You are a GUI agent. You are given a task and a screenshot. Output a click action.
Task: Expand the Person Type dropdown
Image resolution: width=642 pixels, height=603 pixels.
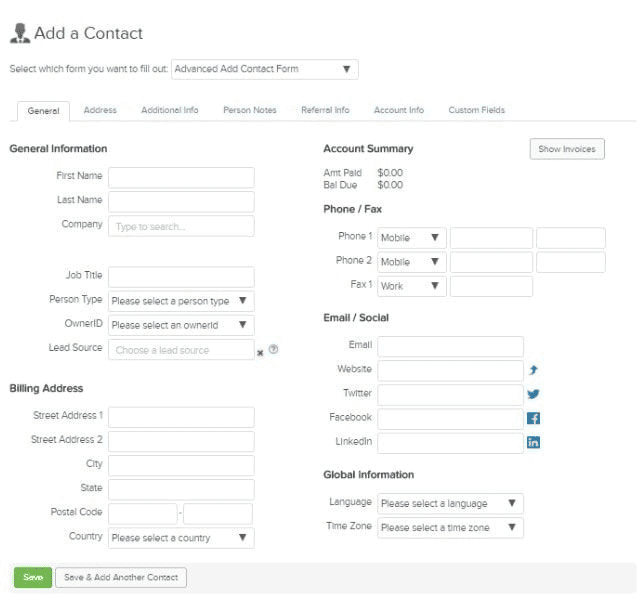(x=181, y=301)
